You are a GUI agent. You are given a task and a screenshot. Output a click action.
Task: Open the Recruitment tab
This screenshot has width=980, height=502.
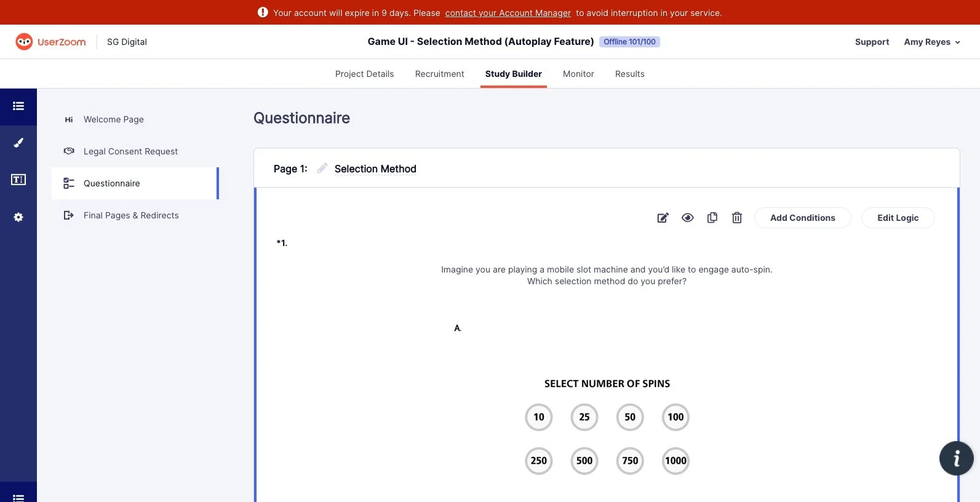(x=439, y=74)
